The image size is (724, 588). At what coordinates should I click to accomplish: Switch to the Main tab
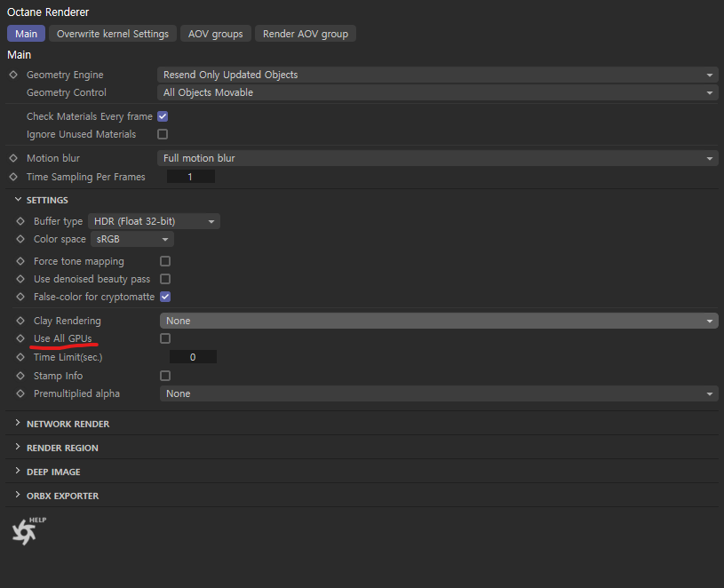(x=27, y=34)
